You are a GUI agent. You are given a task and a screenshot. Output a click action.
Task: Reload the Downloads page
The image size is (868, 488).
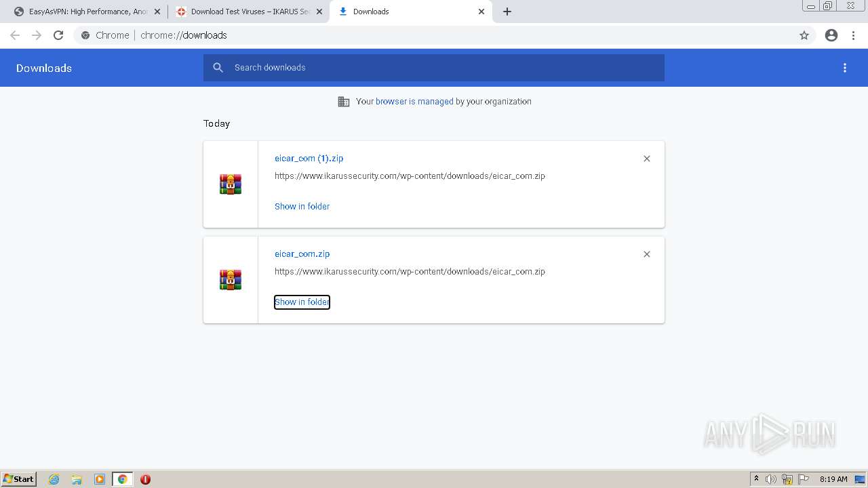point(58,35)
